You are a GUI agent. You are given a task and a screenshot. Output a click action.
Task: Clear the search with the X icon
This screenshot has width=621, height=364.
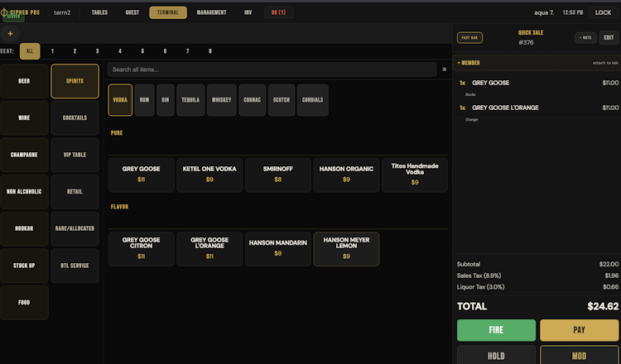point(445,69)
